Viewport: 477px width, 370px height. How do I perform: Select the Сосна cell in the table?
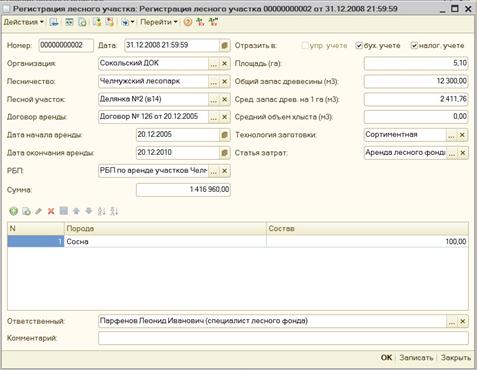(165, 242)
